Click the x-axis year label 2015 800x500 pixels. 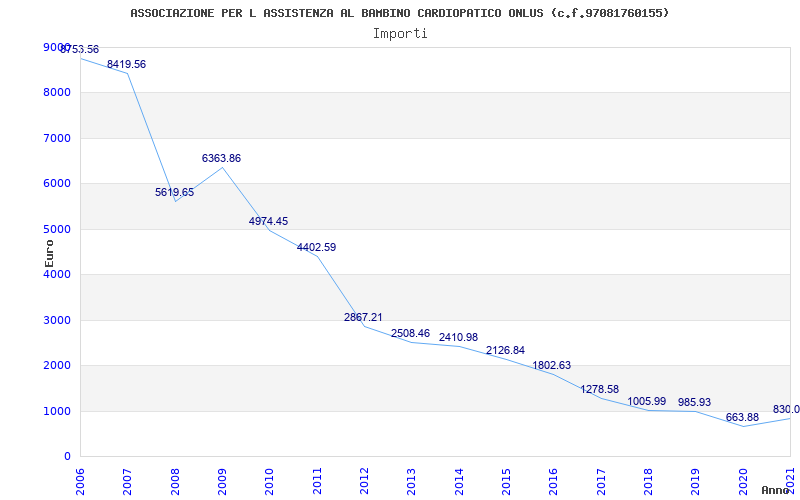coord(506,481)
